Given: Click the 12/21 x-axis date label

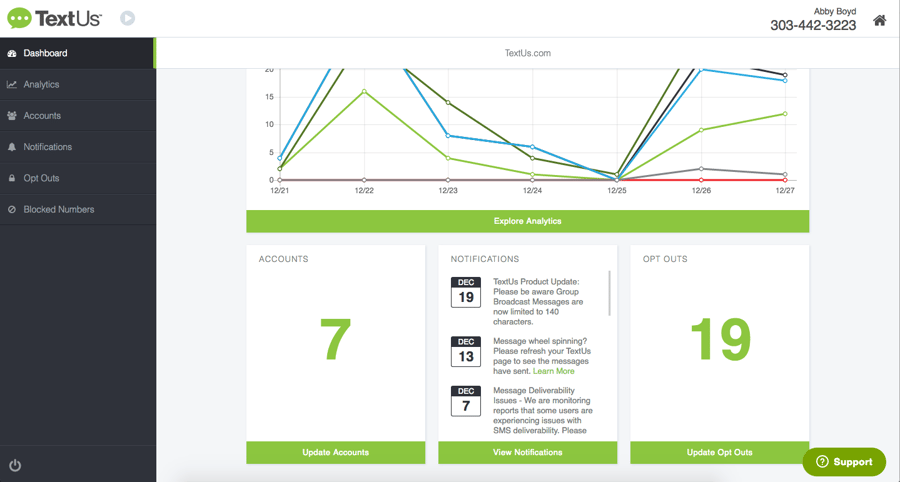Looking at the screenshot, I should click(x=280, y=191).
